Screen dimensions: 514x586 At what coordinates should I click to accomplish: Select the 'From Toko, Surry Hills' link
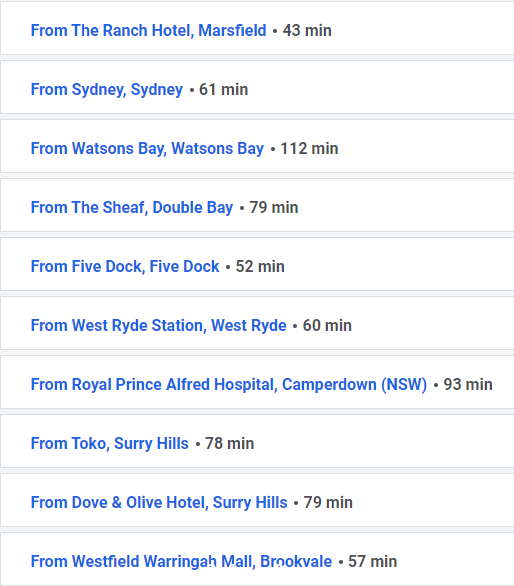[110, 444]
